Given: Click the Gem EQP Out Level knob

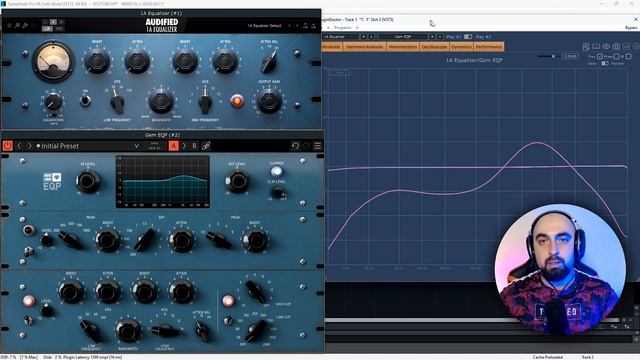Looking at the screenshot, I should pyautogui.click(x=237, y=181).
